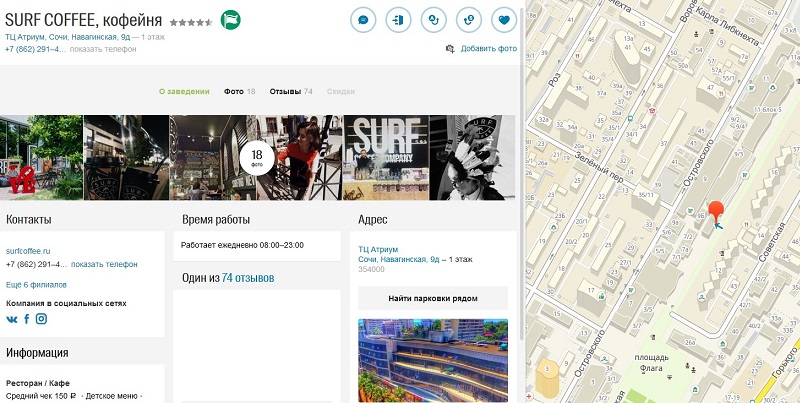Screen dimensions: 800x403
Task: Click the speech bubble review icon
Action: [363, 20]
